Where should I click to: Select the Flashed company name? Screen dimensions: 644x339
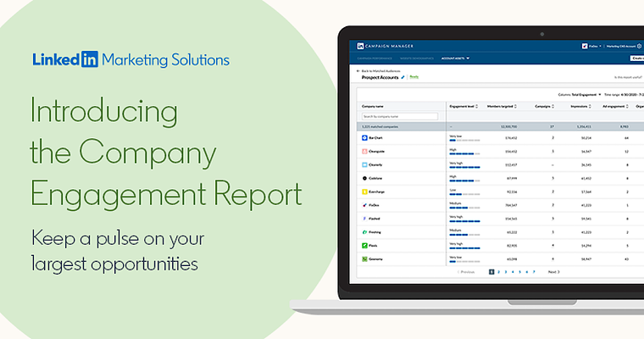pyautogui.click(x=375, y=219)
